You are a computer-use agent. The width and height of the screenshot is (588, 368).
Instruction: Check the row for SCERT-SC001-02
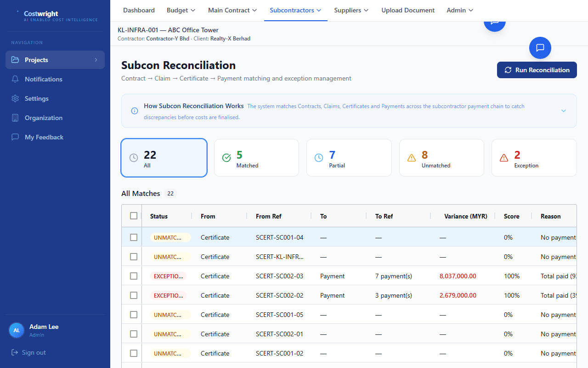click(134, 353)
